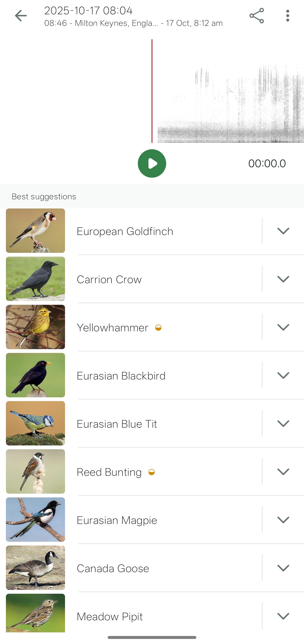Expand the European Goldfinch entry

point(283,231)
